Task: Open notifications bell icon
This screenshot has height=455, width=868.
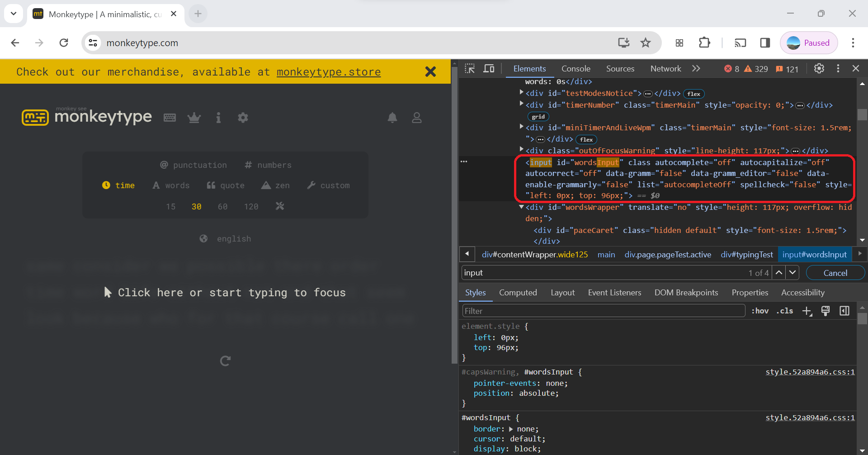Action: pos(392,118)
